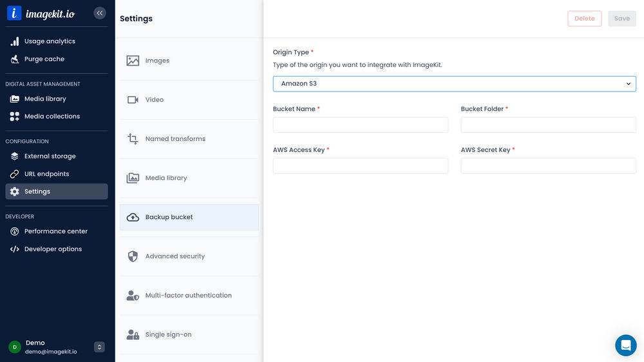Viewport: 644px width, 362px height.
Task: Open the Origin Type dropdown
Action: click(x=454, y=84)
